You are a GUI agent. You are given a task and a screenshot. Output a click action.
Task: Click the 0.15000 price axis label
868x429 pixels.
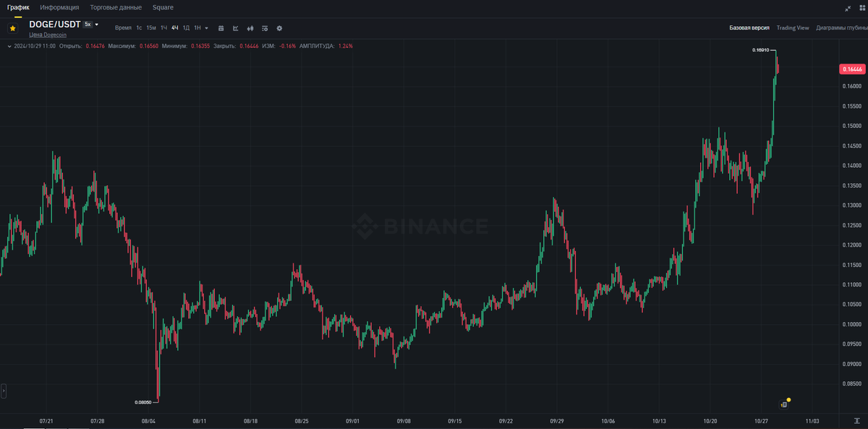[852, 126]
